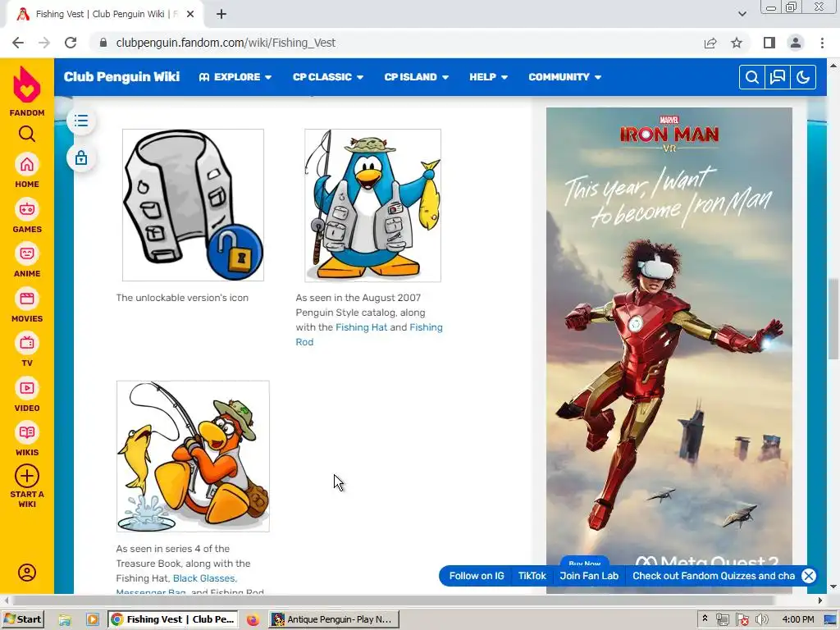
Task: Open the table of contents list icon
Action: click(81, 121)
